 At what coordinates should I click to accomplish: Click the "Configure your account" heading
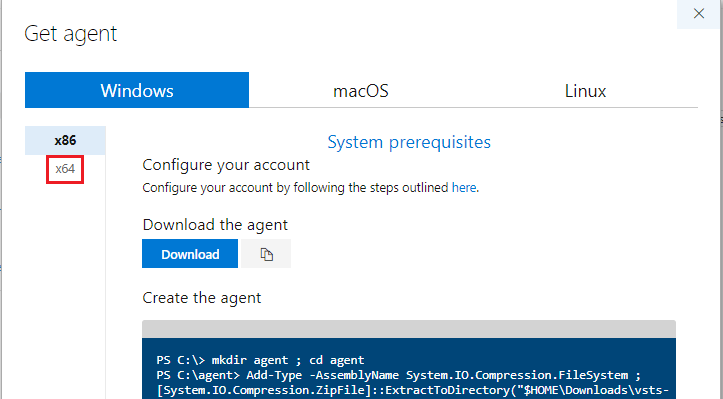(226, 165)
